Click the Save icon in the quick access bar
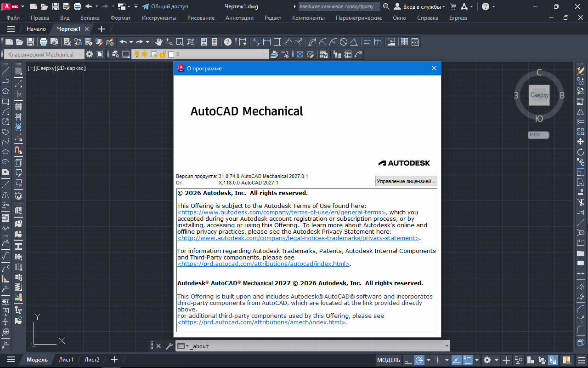 (x=56, y=6)
